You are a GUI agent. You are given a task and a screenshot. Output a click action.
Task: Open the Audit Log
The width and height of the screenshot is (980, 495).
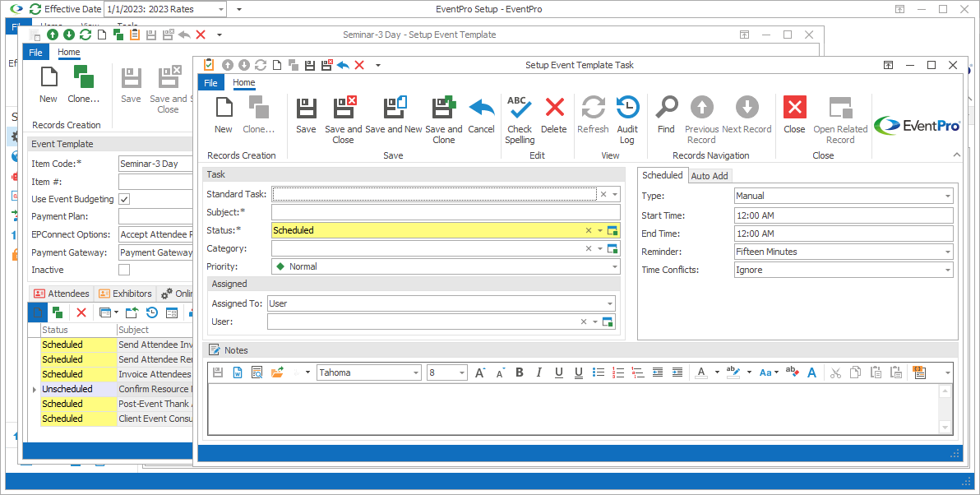626,120
